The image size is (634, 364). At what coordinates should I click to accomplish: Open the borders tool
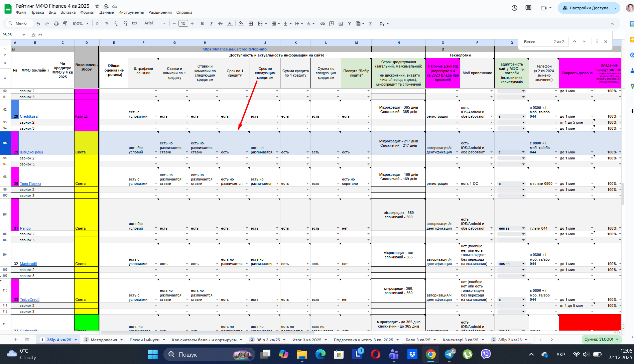tap(251, 24)
